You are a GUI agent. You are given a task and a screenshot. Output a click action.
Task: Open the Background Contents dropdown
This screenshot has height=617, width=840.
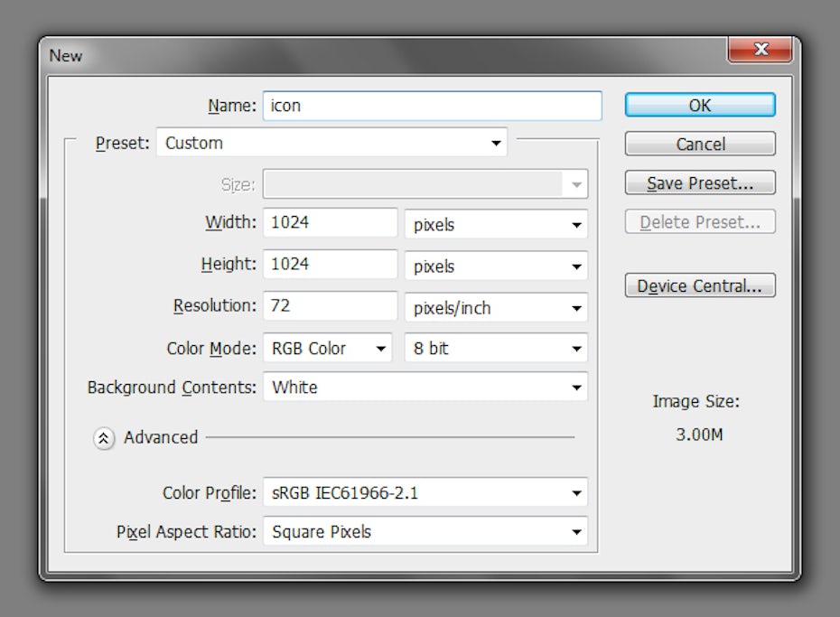tap(425, 388)
